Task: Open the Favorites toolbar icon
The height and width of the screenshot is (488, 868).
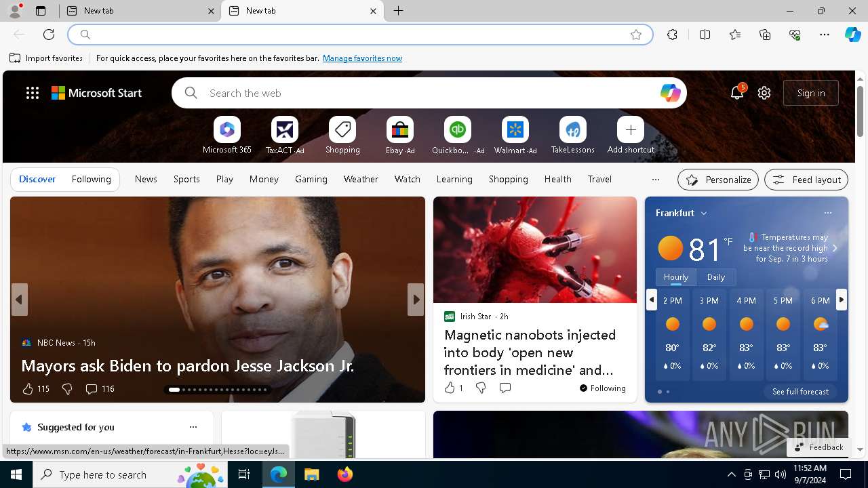Action: (x=735, y=35)
